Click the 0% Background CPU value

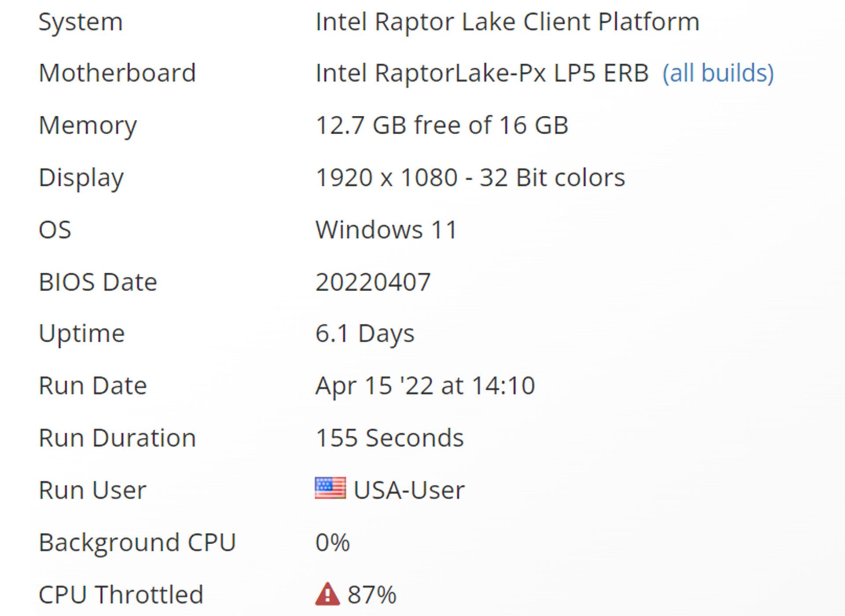point(333,542)
